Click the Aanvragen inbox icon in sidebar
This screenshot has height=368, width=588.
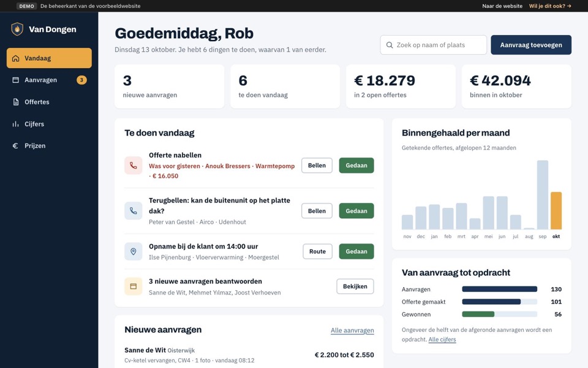15,80
